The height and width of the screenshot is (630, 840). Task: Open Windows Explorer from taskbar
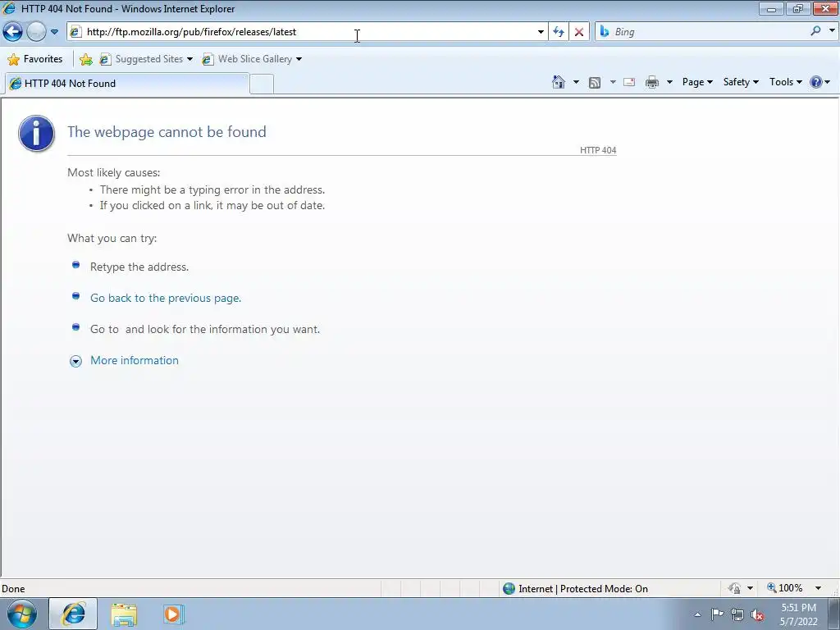[124, 614]
